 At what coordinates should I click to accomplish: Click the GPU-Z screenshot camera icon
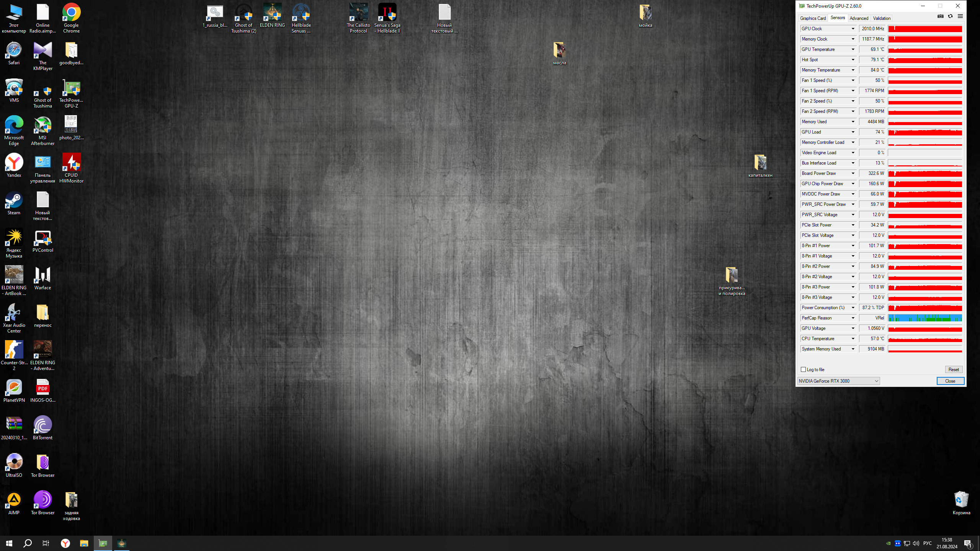(x=940, y=16)
